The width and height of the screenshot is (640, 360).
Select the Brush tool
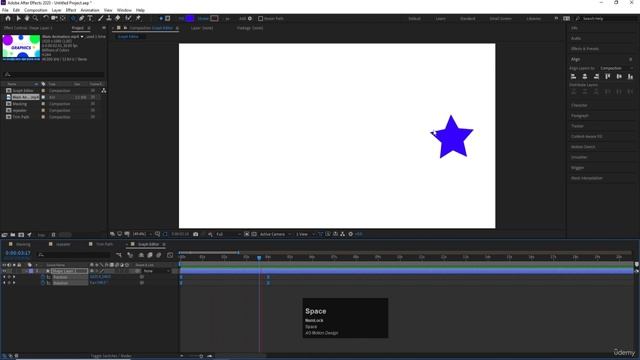[x=100, y=18]
